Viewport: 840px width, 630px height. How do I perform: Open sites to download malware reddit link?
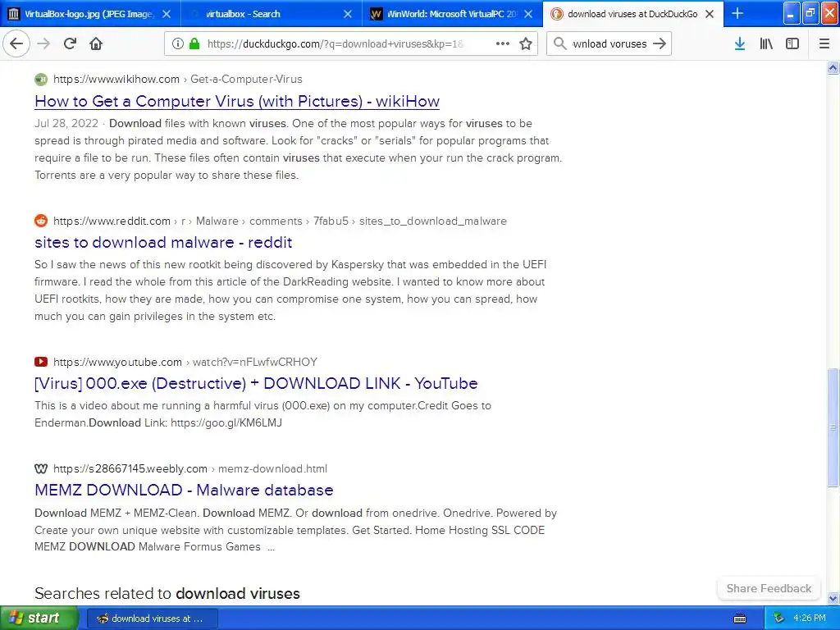tap(163, 242)
